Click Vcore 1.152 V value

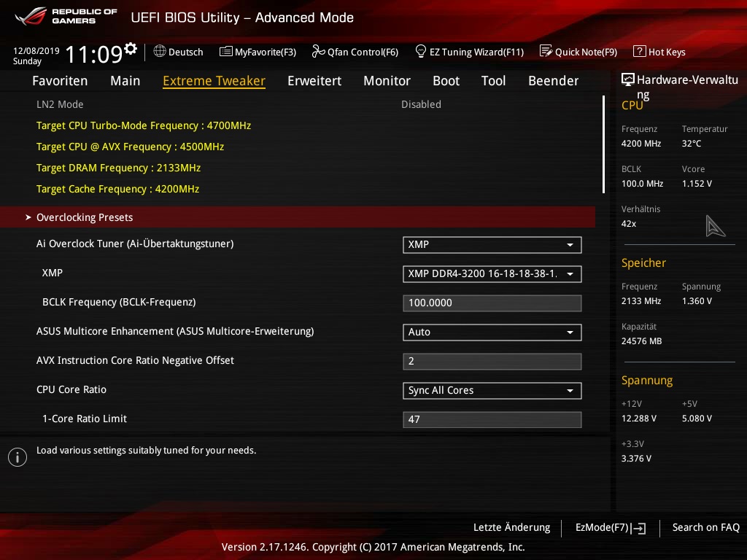(x=697, y=183)
